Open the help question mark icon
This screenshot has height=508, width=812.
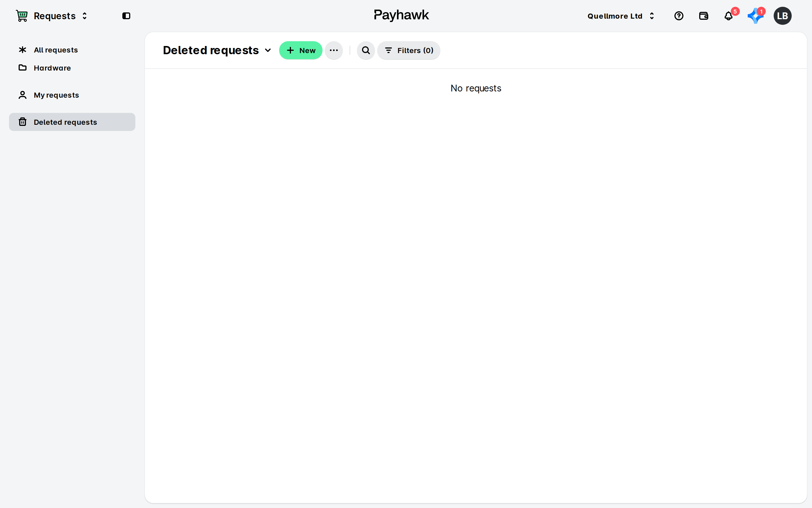pyautogui.click(x=679, y=16)
